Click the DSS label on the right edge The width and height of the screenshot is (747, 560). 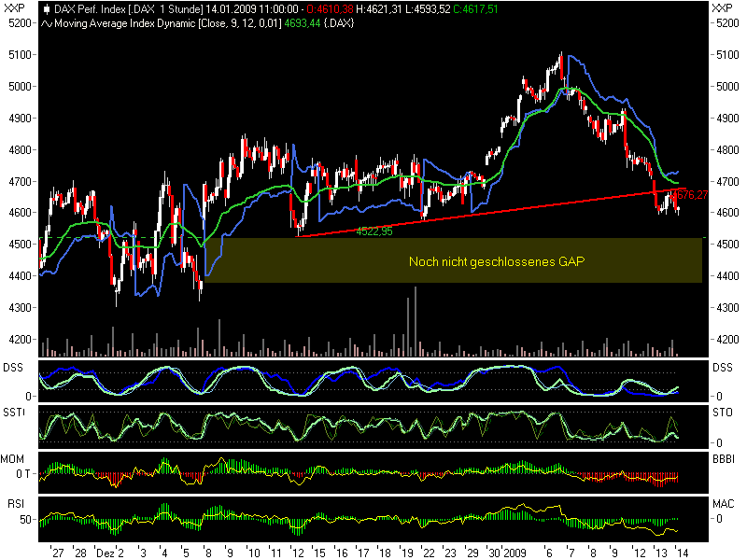click(x=721, y=368)
